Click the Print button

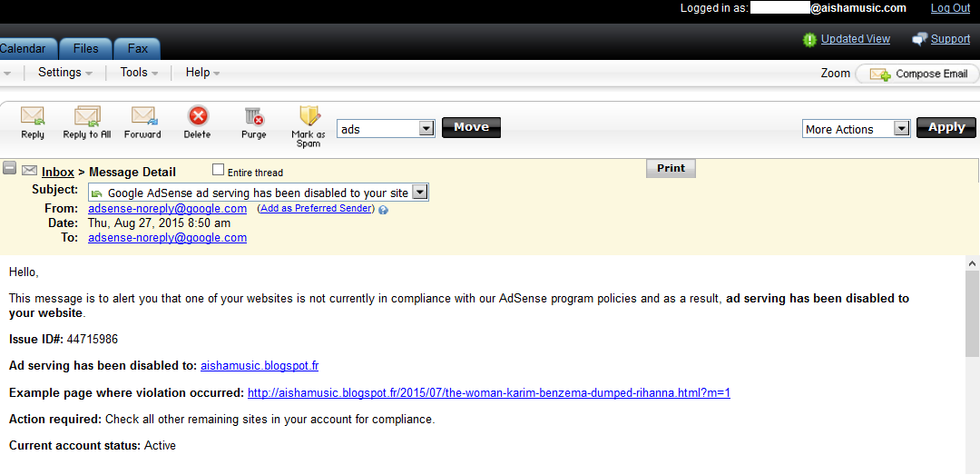click(x=671, y=168)
